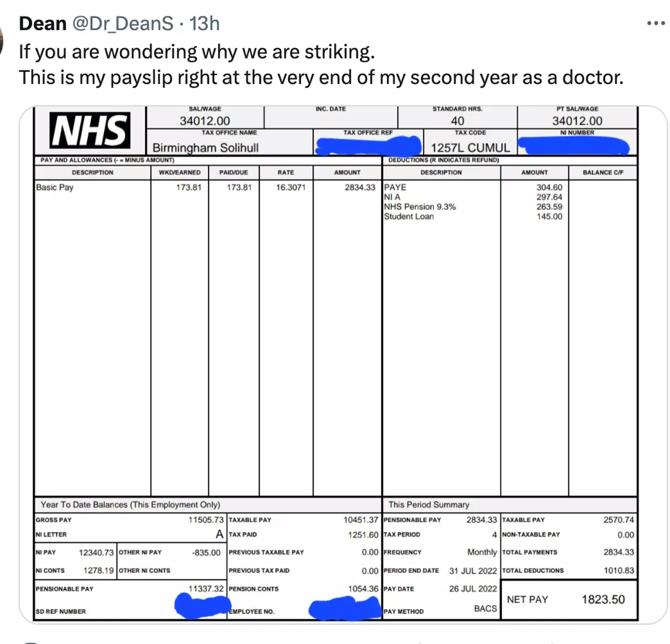Click the tweet text about striking
The image size is (670, 644).
(197, 52)
